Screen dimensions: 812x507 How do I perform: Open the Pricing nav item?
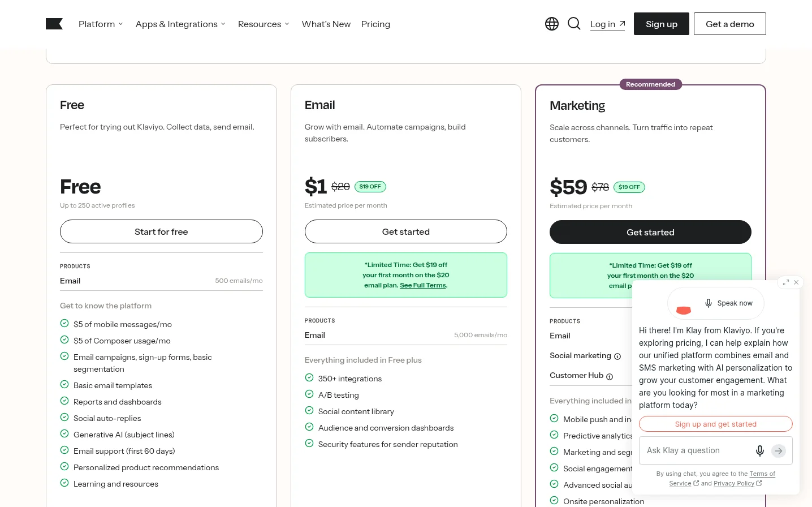[375, 24]
